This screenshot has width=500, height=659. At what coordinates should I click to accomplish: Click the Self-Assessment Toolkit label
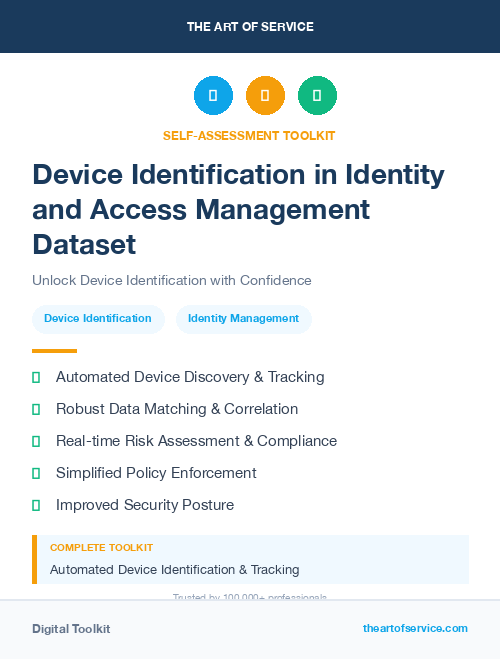[x=249, y=136]
